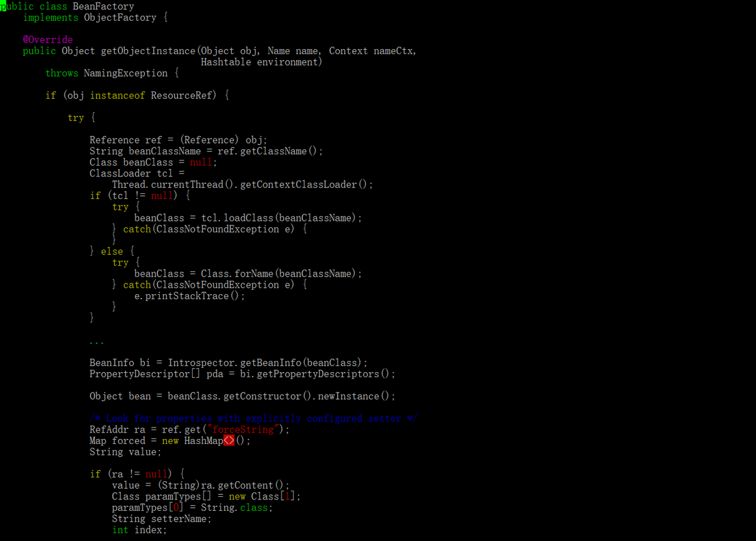Click 'String setterName;' declaration

click(x=161, y=519)
